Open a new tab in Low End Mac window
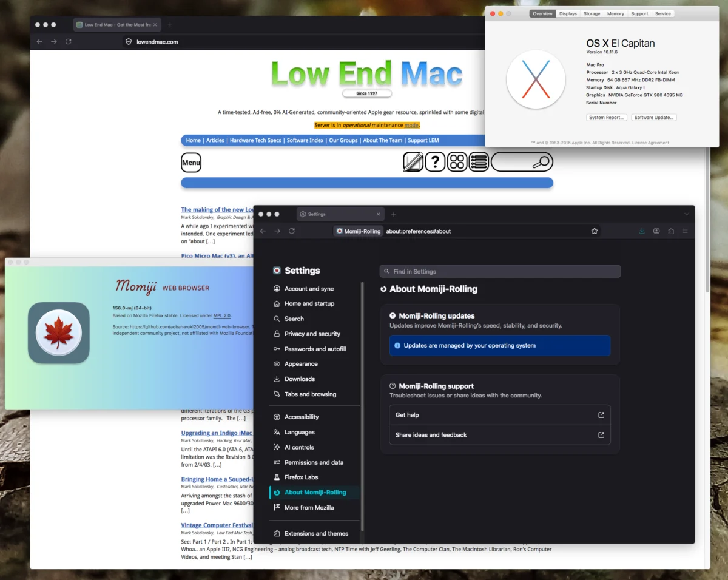This screenshot has height=580, width=728. (170, 25)
